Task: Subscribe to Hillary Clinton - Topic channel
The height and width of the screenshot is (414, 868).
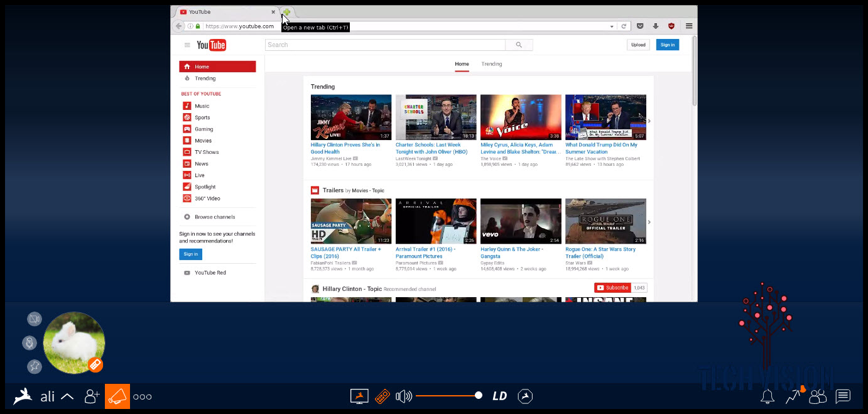Action: coord(612,288)
